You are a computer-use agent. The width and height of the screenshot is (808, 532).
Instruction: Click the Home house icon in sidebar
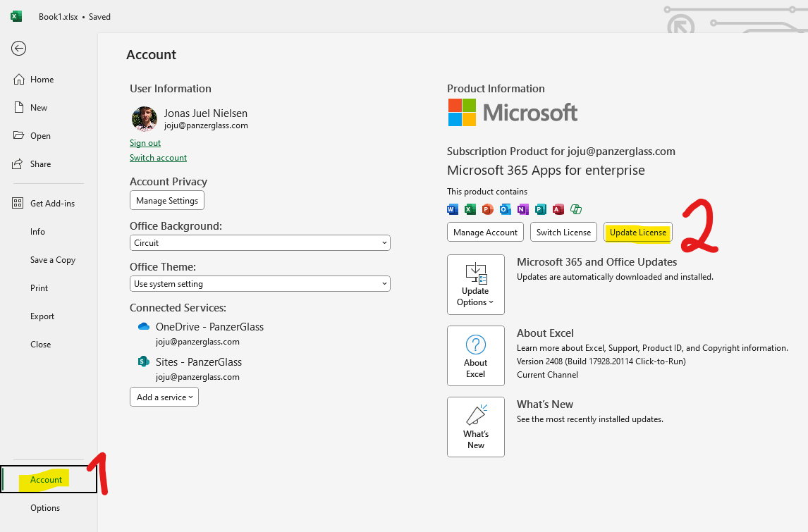18,80
